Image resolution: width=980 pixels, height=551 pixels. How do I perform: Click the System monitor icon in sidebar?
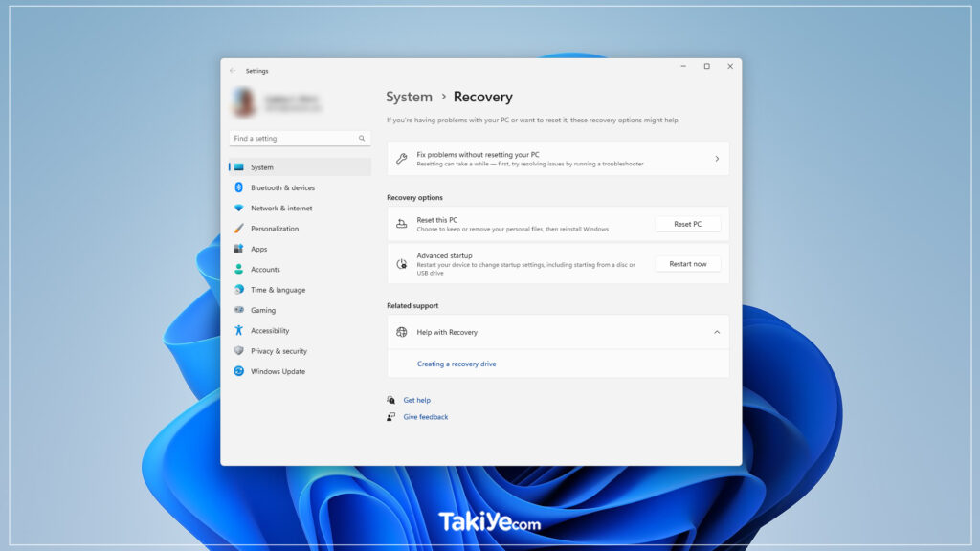tap(238, 167)
